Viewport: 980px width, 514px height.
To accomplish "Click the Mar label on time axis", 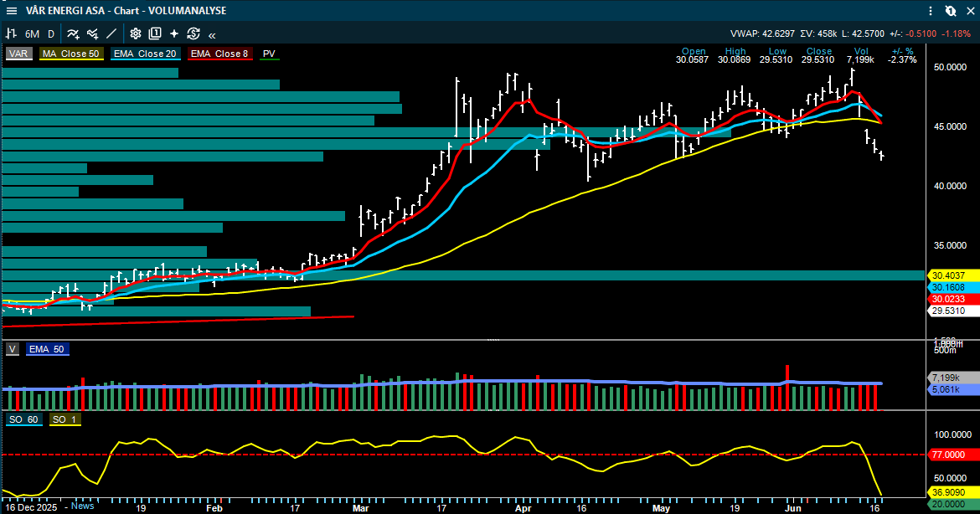I will (361, 508).
